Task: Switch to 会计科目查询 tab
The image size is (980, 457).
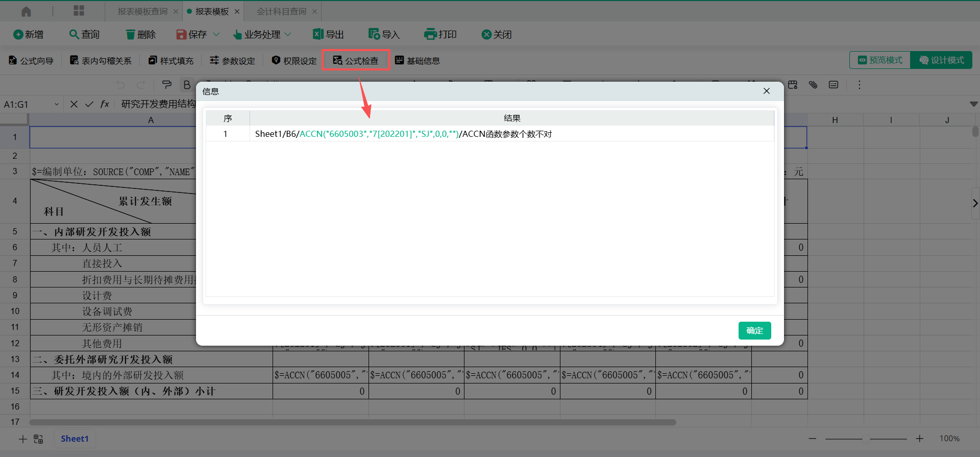Action: (x=281, y=11)
